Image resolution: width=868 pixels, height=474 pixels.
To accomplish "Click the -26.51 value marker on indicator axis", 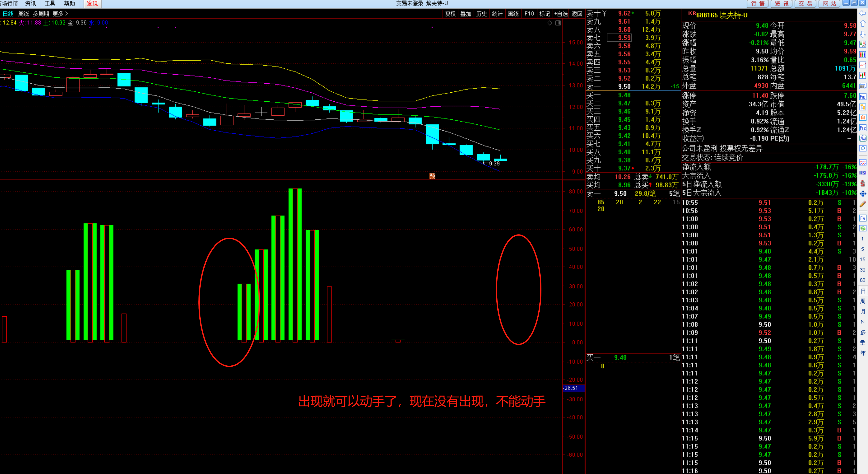I will pos(573,388).
